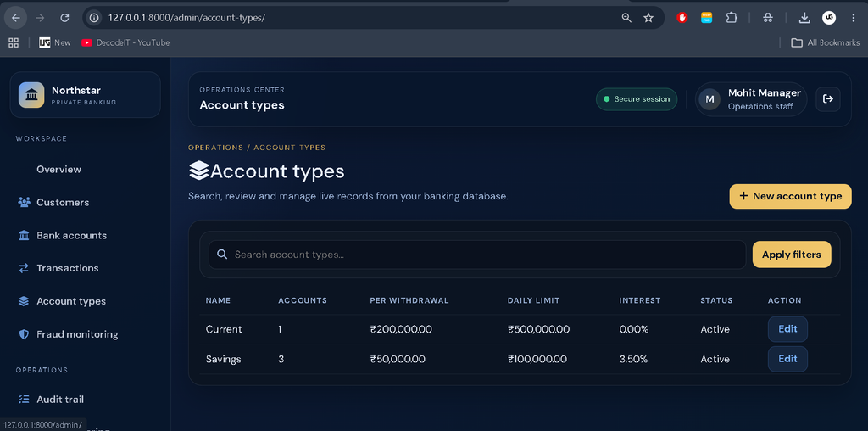
Task: Click the ₹200,000.00 per withdrawal value
Action: [x=401, y=329]
